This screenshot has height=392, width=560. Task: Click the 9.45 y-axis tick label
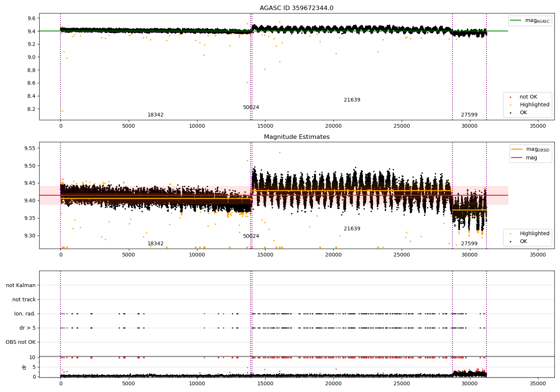pyautogui.click(x=30, y=183)
